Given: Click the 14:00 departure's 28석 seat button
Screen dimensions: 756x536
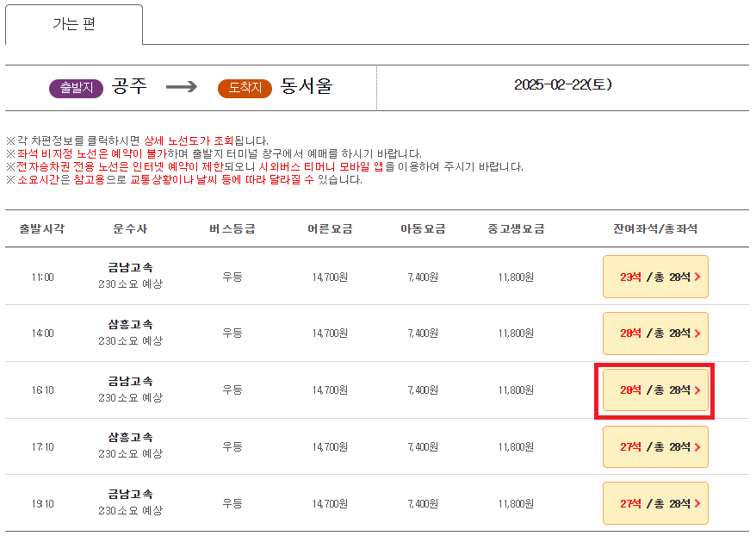Looking at the screenshot, I should pyautogui.click(x=655, y=333).
